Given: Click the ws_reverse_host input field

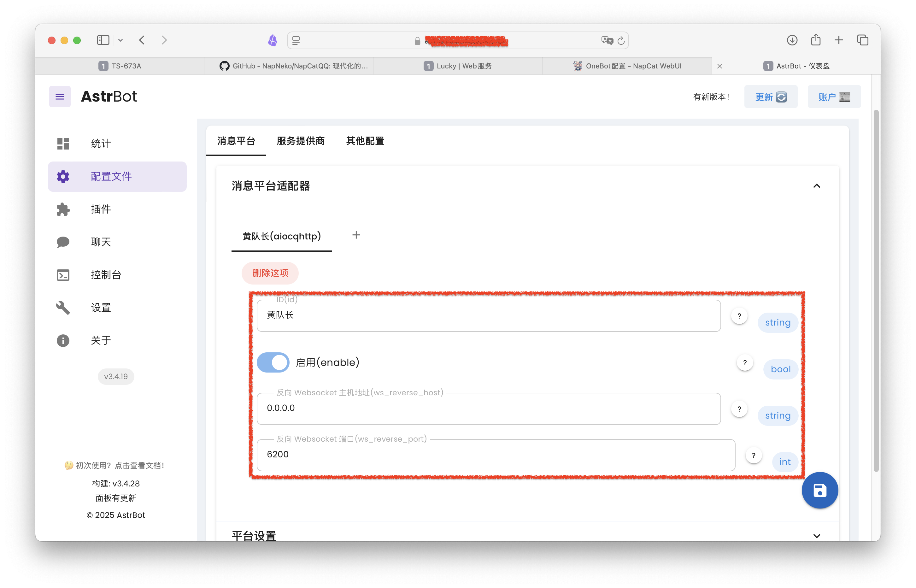Looking at the screenshot, I should pyautogui.click(x=489, y=409).
